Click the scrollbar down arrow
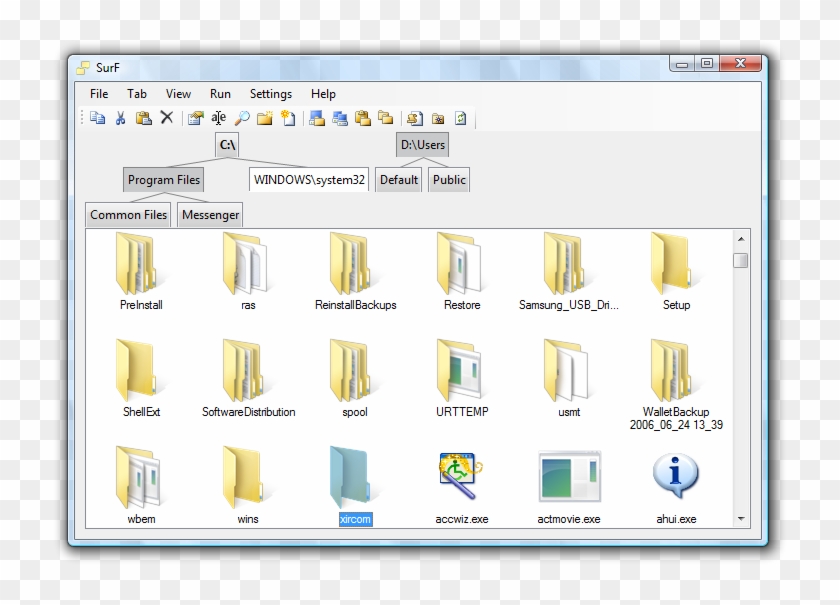 [741, 518]
